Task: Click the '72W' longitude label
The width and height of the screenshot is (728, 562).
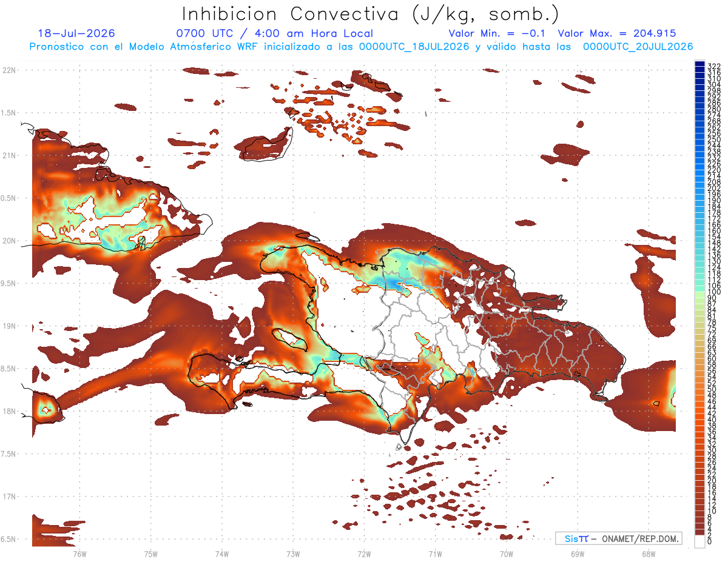Action: [364, 554]
